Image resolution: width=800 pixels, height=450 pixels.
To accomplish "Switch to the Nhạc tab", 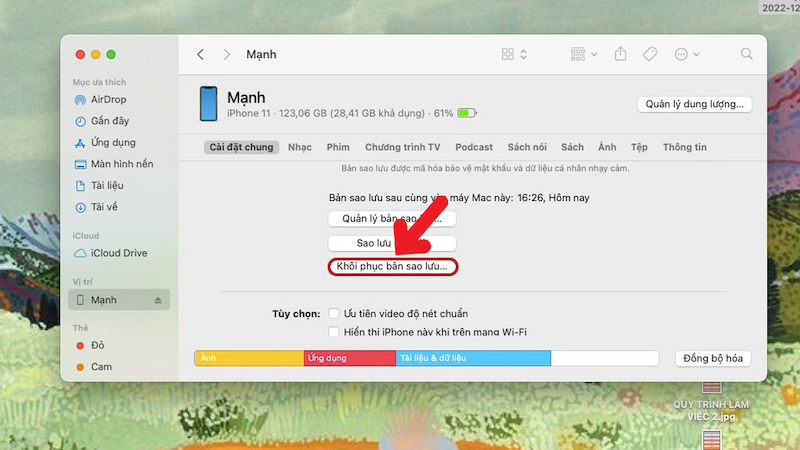I will pyautogui.click(x=299, y=147).
